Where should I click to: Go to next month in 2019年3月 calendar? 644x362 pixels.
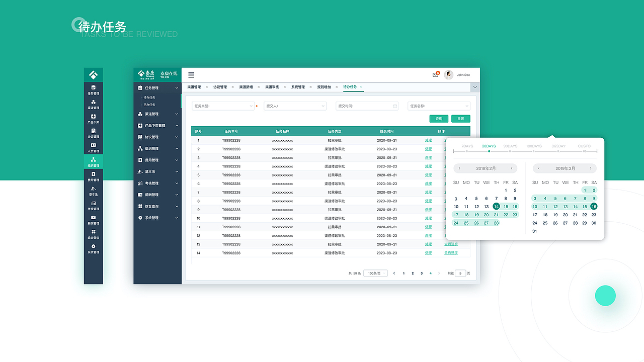[x=591, y=168]
